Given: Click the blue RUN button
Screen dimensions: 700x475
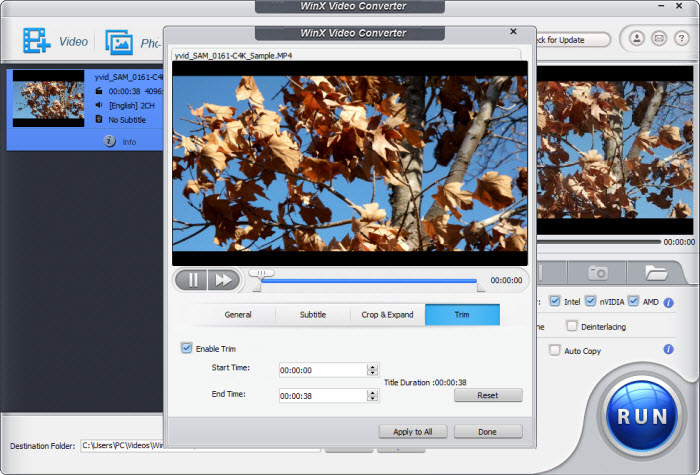Looking at the screenshot, I should coord(642,416).
